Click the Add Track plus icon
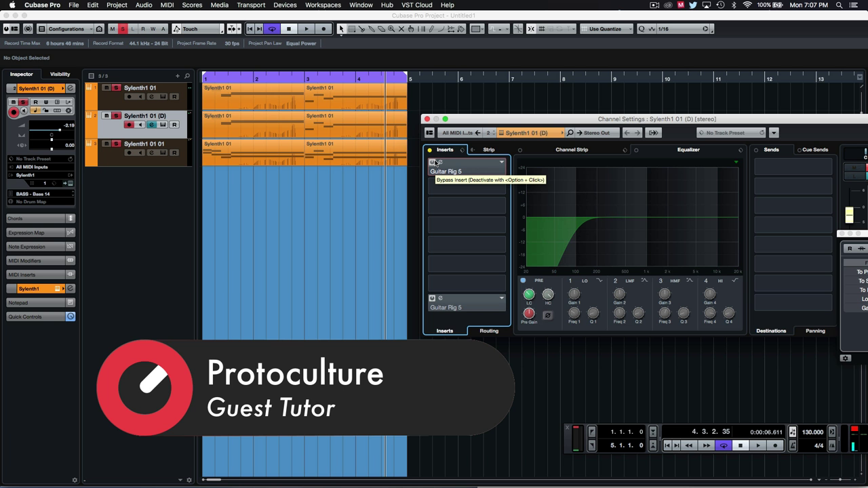The width and height of the screenshot is (868, 488). click(178, 76)
